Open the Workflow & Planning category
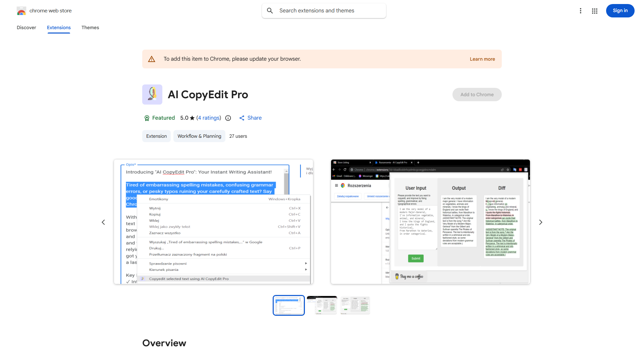 pos(199,136)
